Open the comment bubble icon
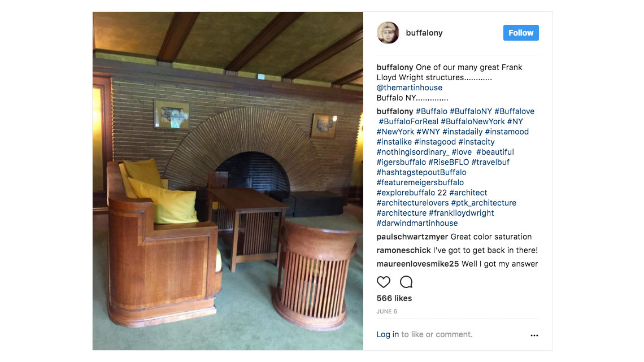The image size is (644, 362). (406, 282)
